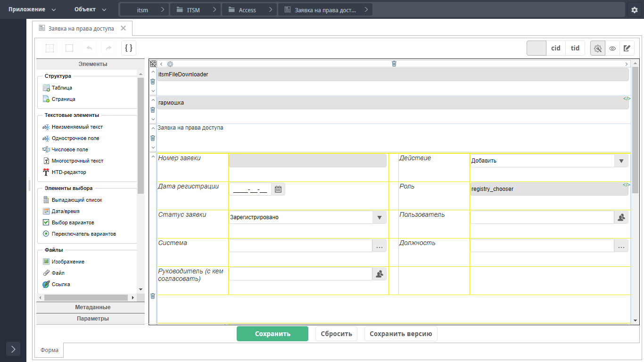Click the Пользователь input field
The image size is (644, 362).
[542, 217]
